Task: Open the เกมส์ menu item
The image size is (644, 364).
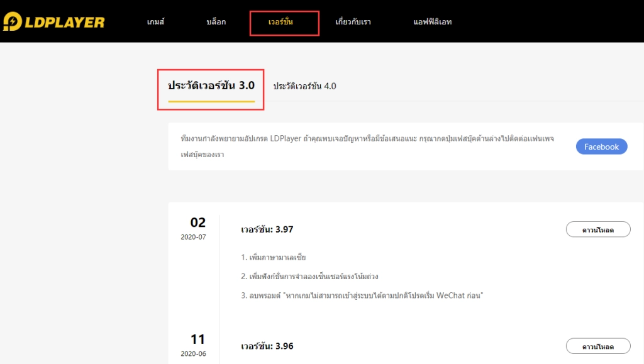Action: [x=155, y=22]
